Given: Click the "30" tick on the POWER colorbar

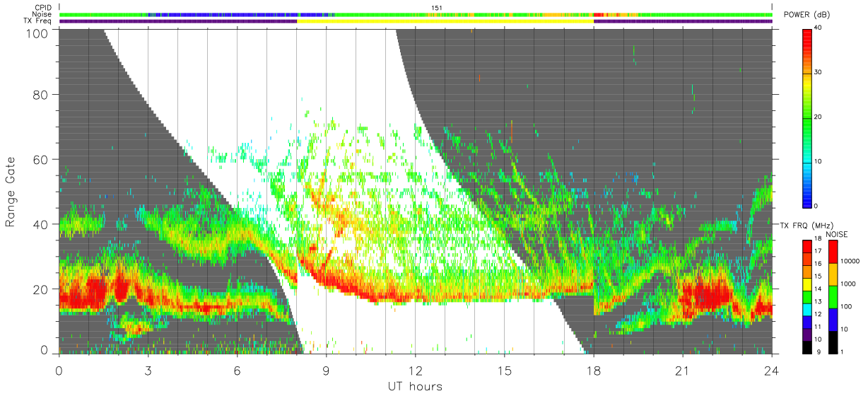Looking at the screenshot, I should [x=817, y=72].
